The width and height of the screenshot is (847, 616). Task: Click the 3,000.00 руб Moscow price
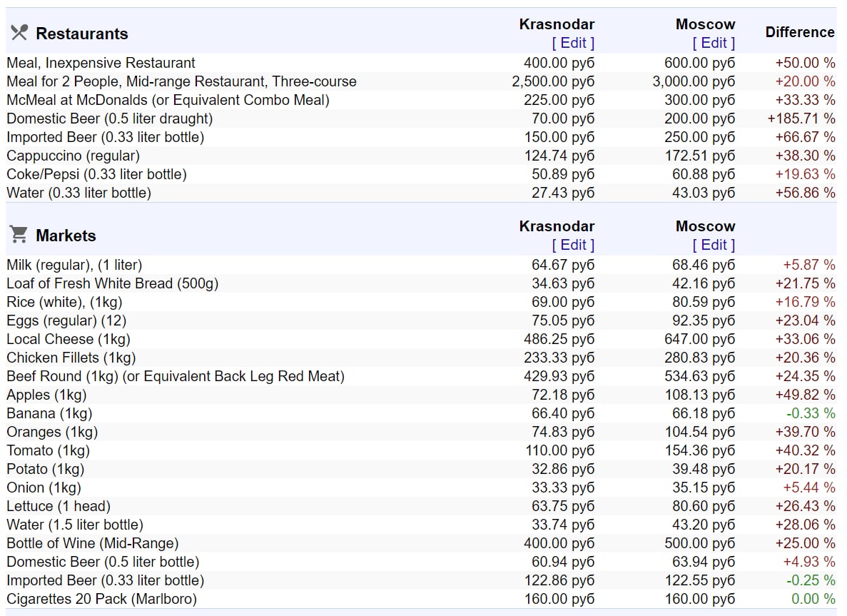tap(694, 81)
